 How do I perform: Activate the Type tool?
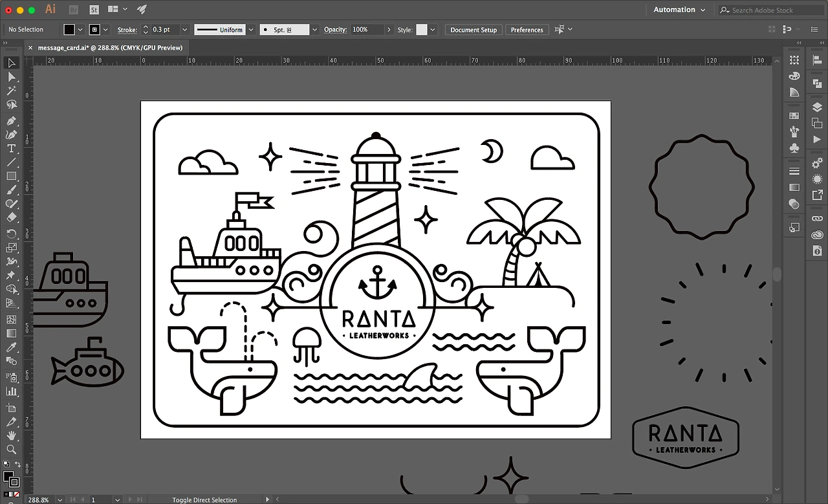point(11,148)
